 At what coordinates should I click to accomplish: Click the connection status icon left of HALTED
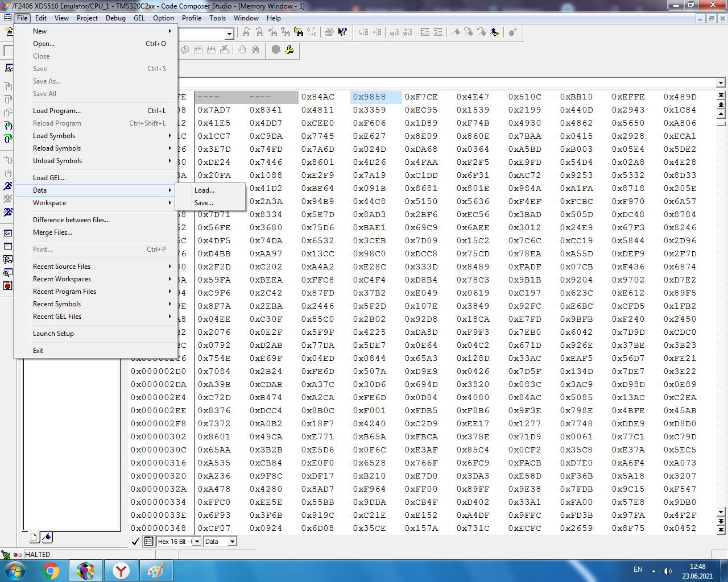tap(6, 555)
